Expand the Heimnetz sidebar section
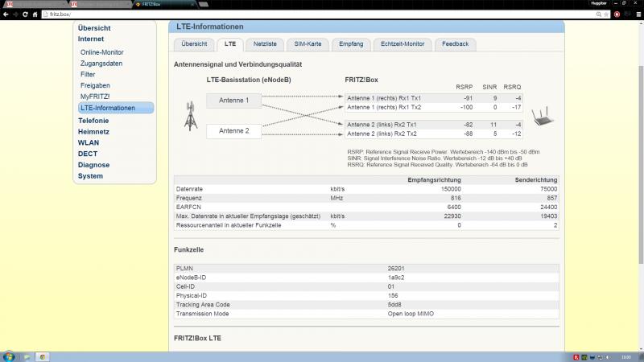The width and height of the screenshot is (644, 362). 93,132
